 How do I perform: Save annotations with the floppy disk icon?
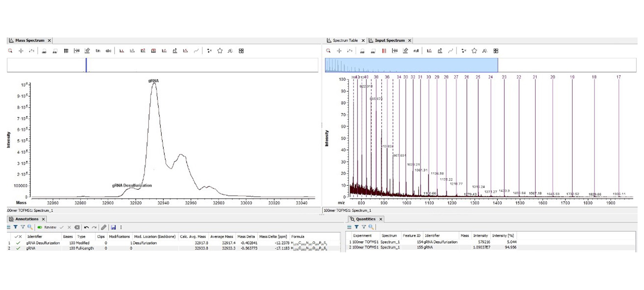[x=113, y=227]
